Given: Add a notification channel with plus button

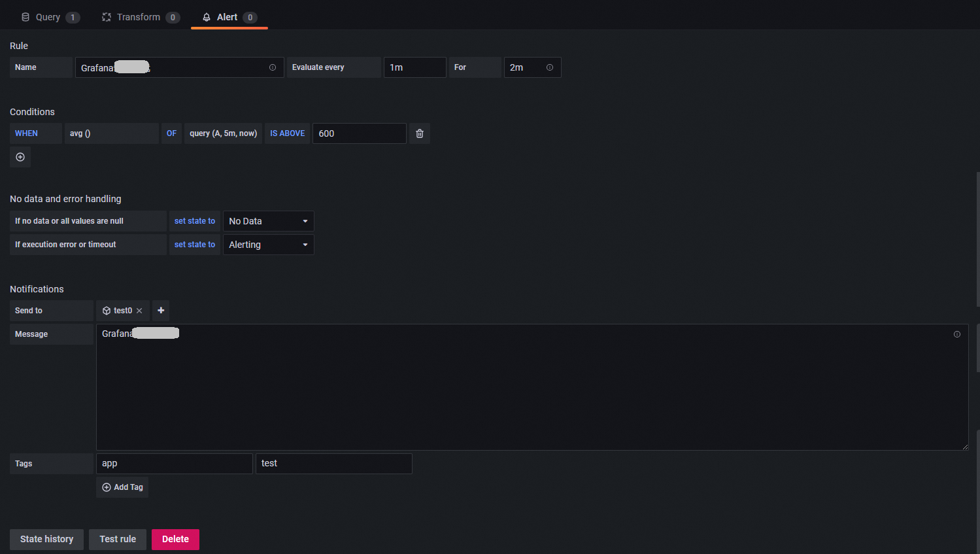Looking at the screenshot, I should point(161,311).
